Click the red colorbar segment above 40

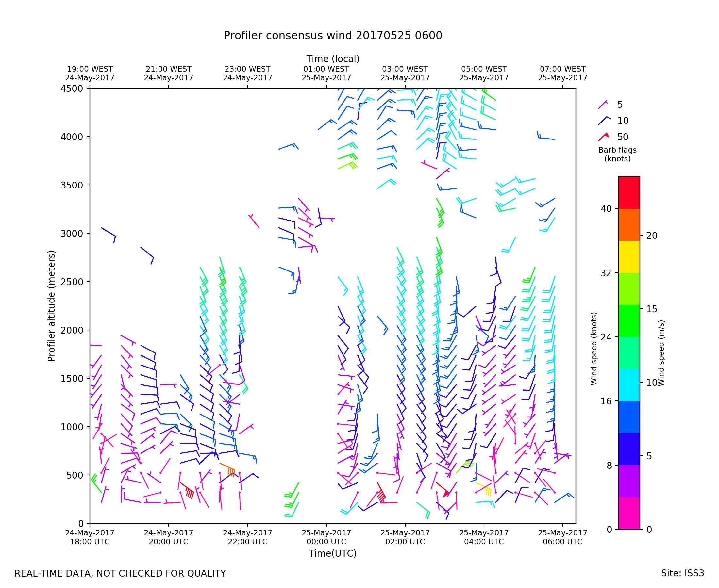pos(629,192)
